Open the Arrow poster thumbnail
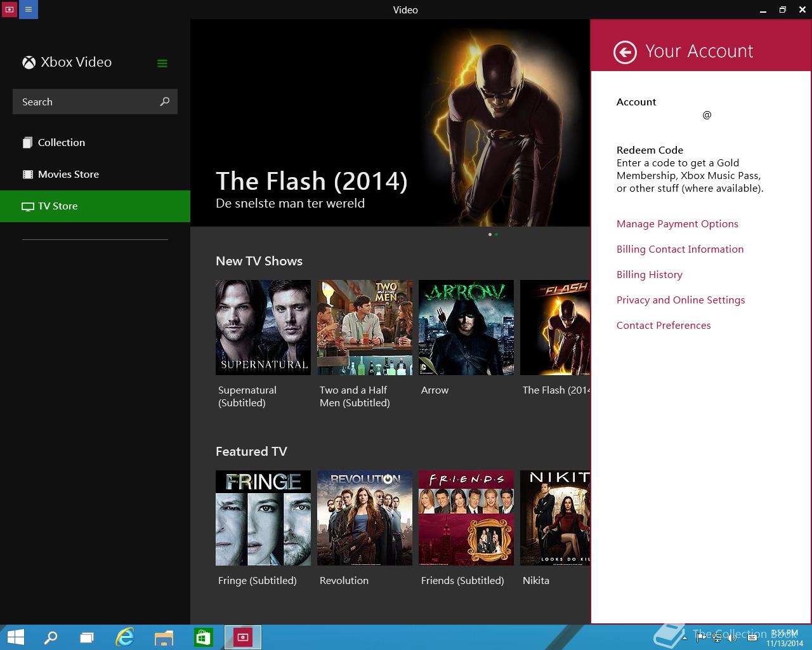The image size is (812, 650). [x=466, y=328]
